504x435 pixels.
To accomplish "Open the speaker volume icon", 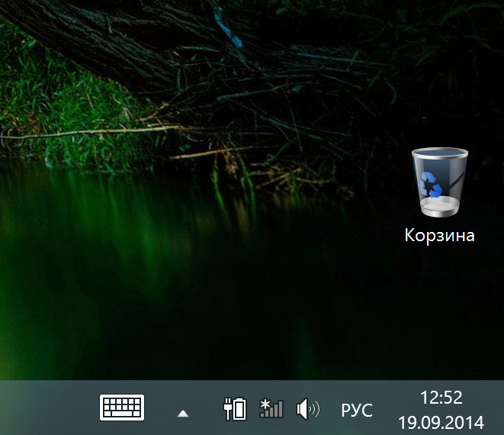I will point(308,409).
